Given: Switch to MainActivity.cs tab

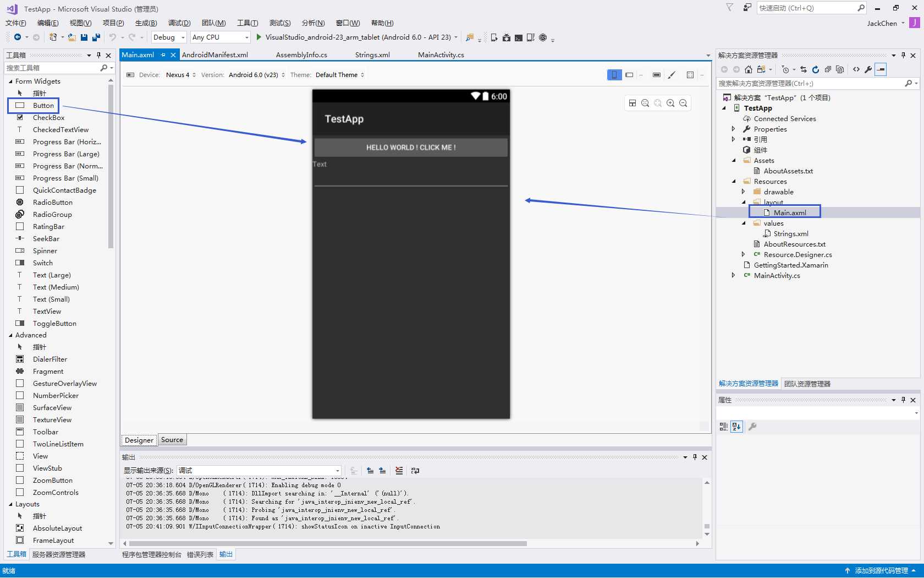Looking at the screenshot, I should (x=441, y=55).
